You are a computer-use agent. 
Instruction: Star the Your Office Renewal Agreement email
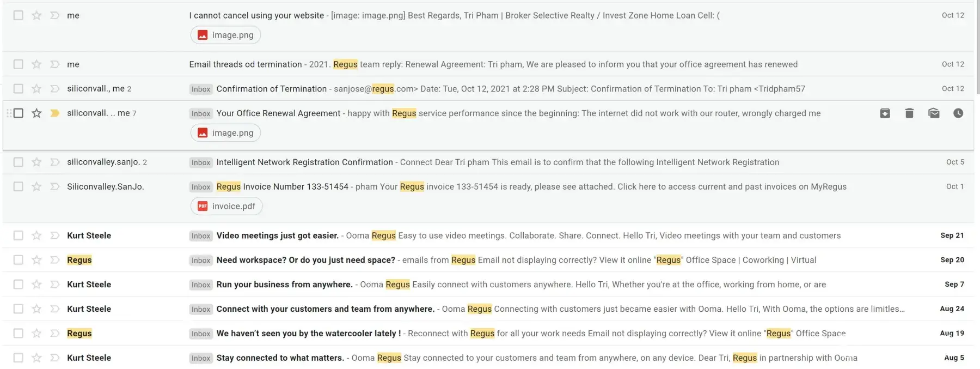(x=36, y=113)
